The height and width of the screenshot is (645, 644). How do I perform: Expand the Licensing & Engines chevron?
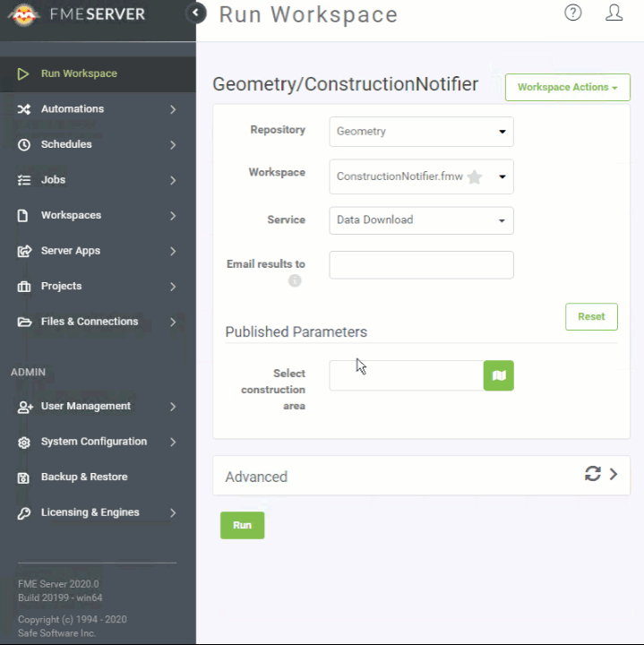pos(173,512)
